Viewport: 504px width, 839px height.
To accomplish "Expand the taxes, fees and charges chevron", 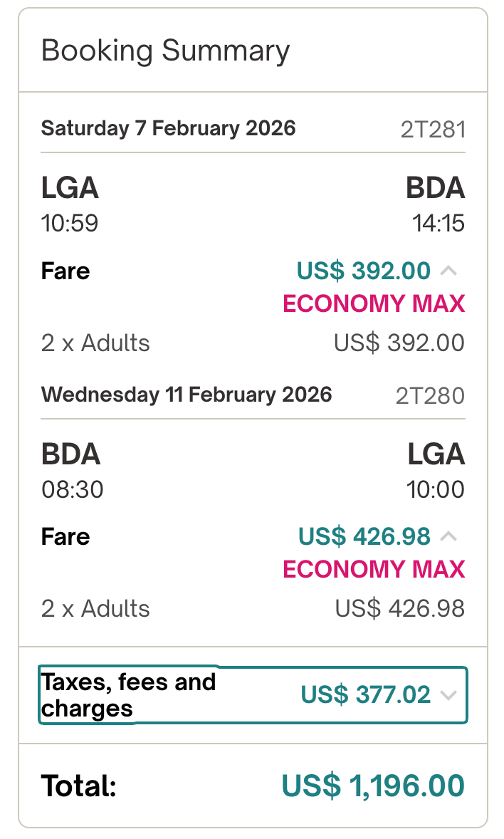I will (448, 695).
